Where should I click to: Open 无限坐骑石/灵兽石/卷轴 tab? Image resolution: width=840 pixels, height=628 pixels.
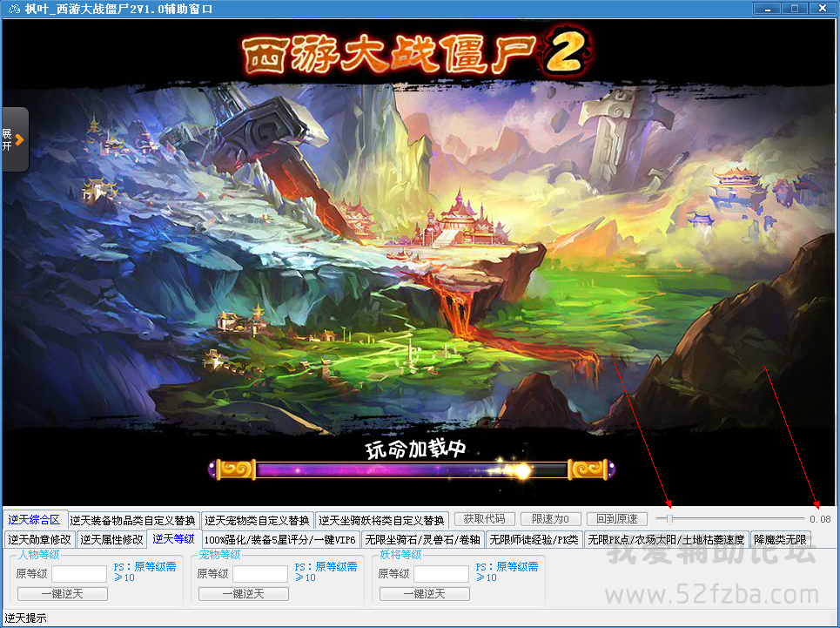coord(423,539)
